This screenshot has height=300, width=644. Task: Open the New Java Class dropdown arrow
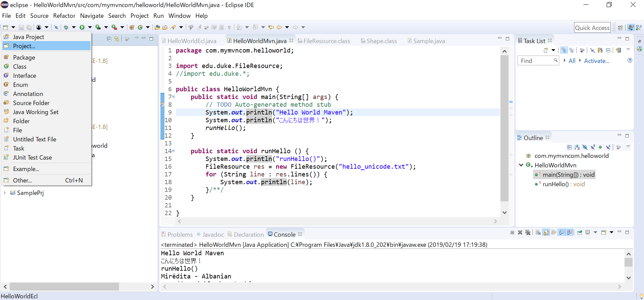tap(148, 27)
